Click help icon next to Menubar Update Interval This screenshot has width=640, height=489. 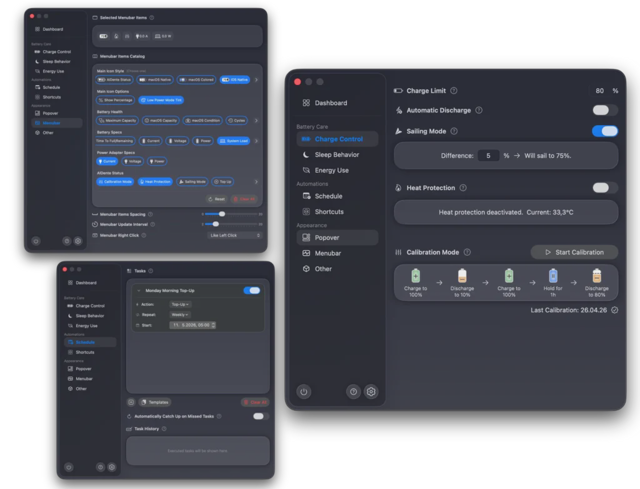pyautogui.click(x=153, y=224)
